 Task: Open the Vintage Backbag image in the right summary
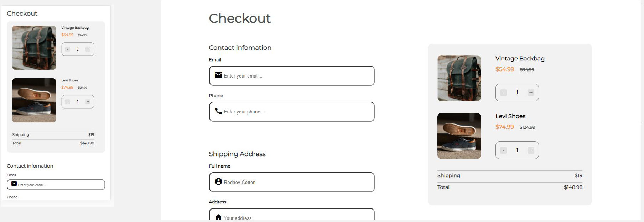point(459,78)
